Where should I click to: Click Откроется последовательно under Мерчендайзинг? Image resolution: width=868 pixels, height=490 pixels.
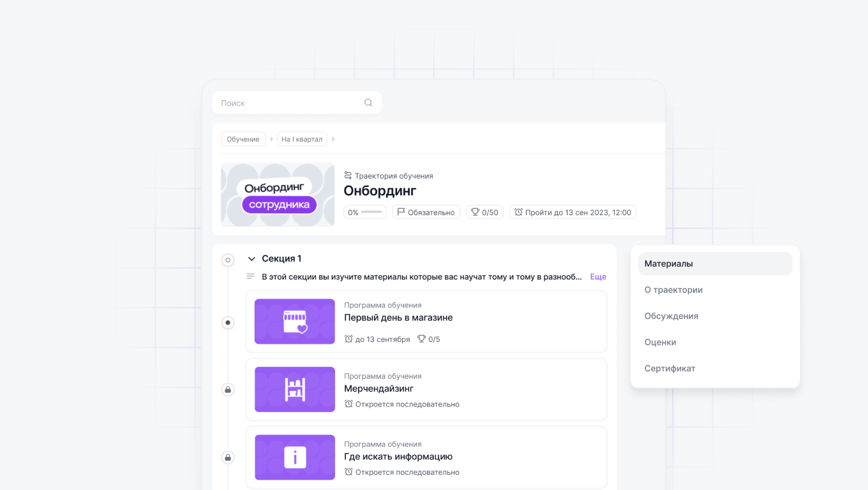407,405
